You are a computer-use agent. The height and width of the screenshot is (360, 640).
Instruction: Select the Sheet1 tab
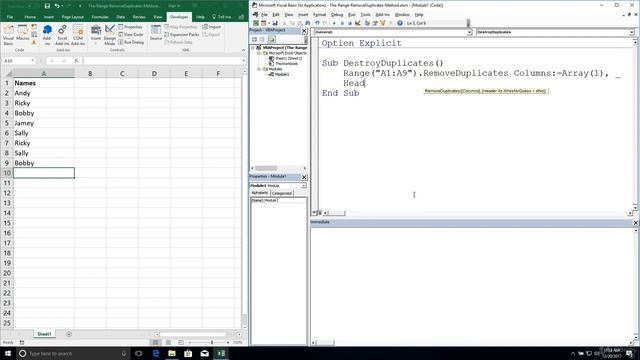[44, 334]
